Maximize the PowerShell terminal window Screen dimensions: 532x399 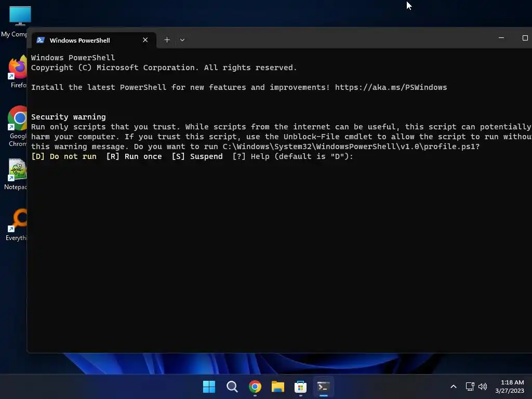[x=525, y=38]
